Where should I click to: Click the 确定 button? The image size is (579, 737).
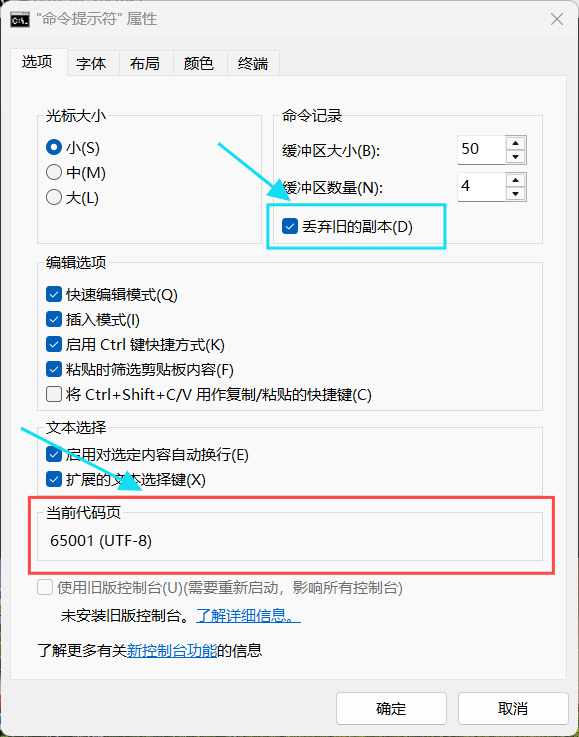pos(391,708)
